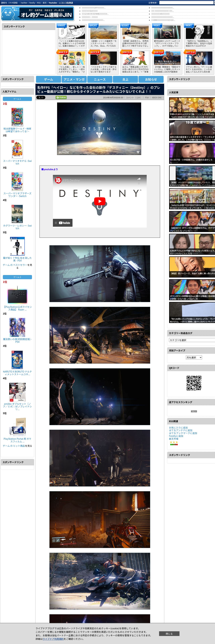
Task: Click the お気に入りに追加 link
Action: point(178,427)
